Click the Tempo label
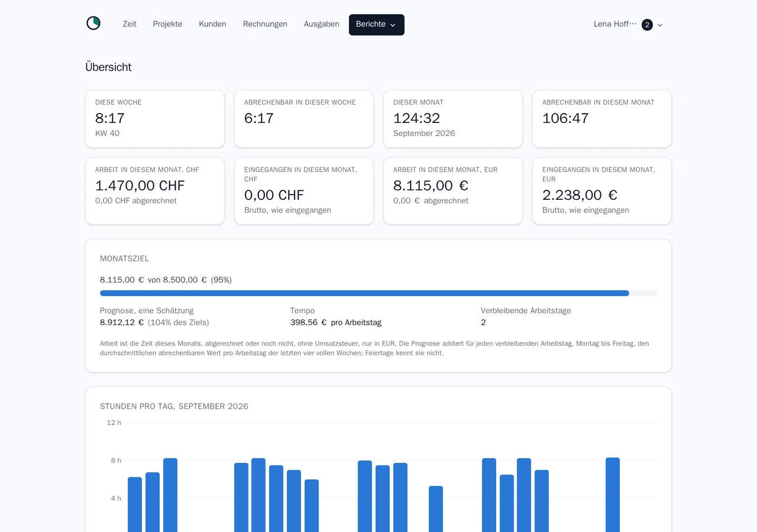Image resolution: width=757 pixels, height=532 pixels. click(x=302, y=311)
